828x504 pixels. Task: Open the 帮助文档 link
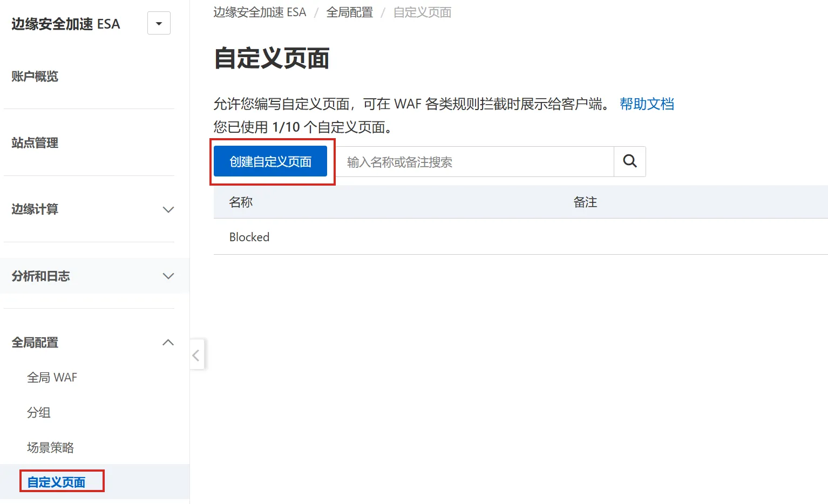(x=647, y=104)
